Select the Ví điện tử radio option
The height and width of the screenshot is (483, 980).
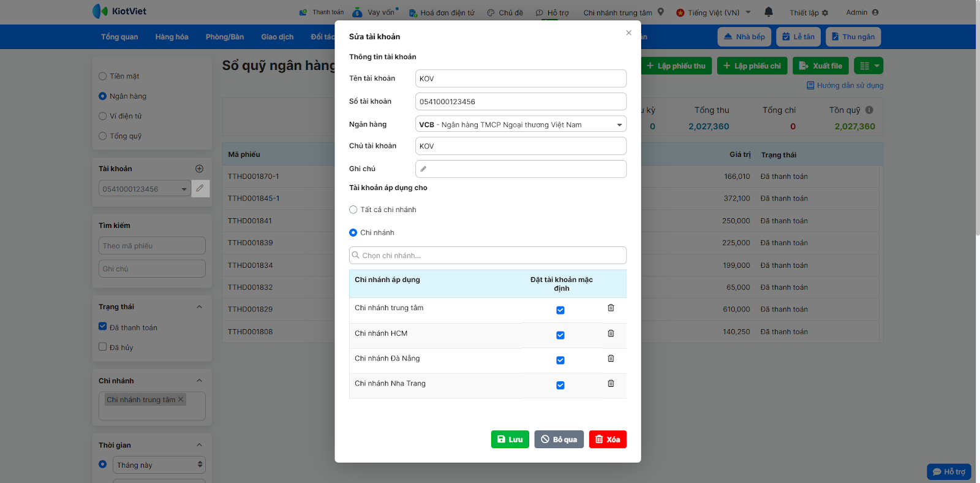click(103, 116)
